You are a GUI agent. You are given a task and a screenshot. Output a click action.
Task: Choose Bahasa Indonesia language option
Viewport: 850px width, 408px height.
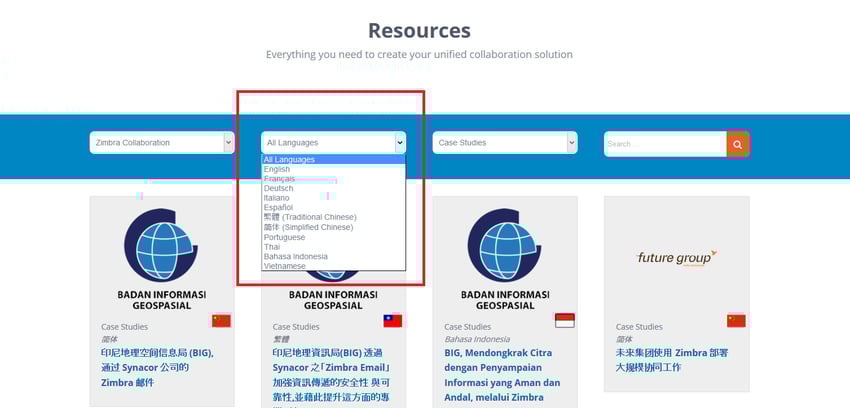[x=333, y=256]
